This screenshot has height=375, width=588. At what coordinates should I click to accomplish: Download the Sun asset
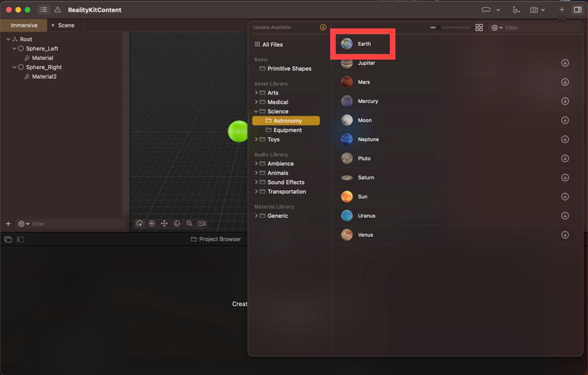point(565,197)
